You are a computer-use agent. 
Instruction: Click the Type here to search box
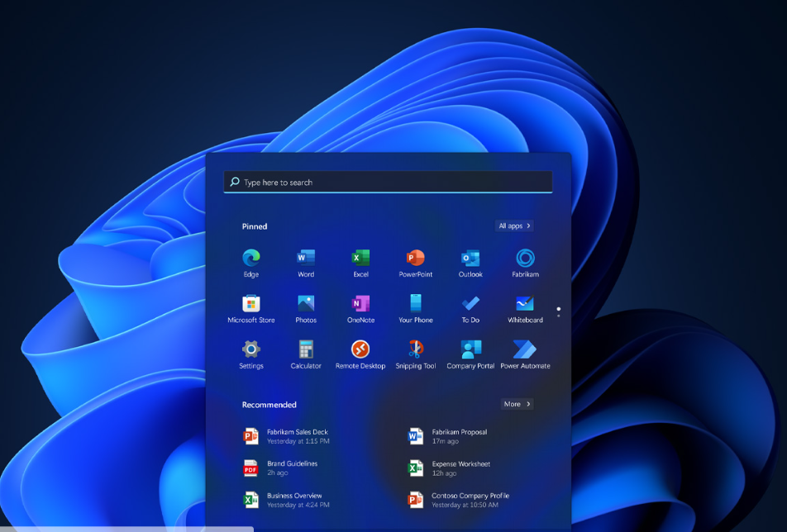click(388, 183)
